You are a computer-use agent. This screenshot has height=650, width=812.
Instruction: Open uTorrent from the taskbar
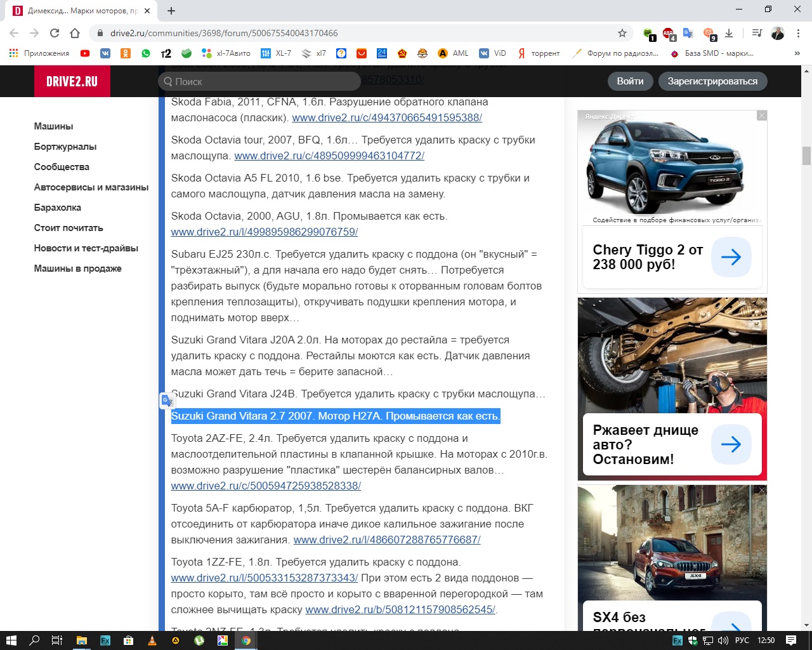[x=199, y=640]
